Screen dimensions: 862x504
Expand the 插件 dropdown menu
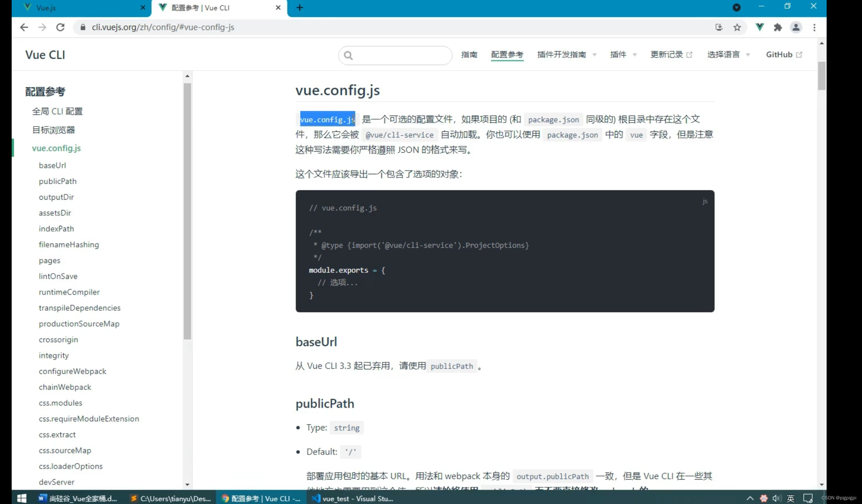pyautogui.click(x=623, y=55)
